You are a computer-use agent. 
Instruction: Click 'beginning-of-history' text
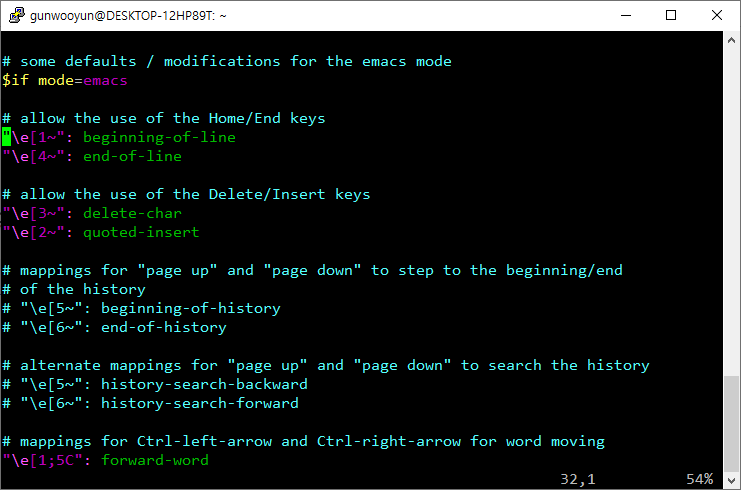tap(190, 309)
